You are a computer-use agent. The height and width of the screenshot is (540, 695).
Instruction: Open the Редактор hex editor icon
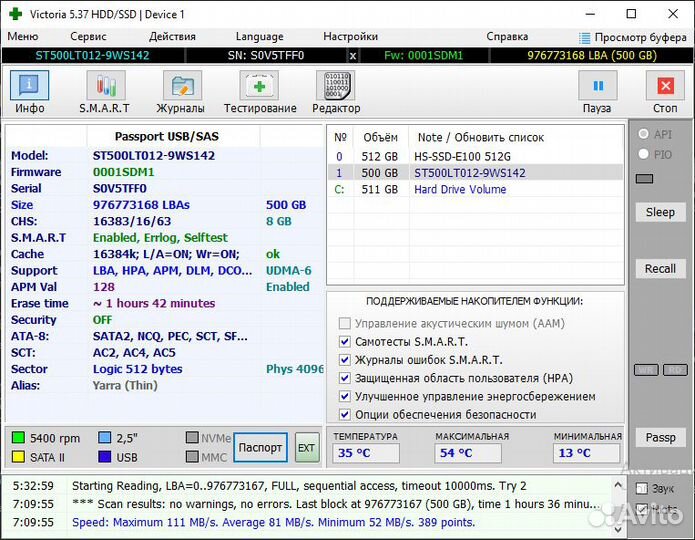pos(336,86)
